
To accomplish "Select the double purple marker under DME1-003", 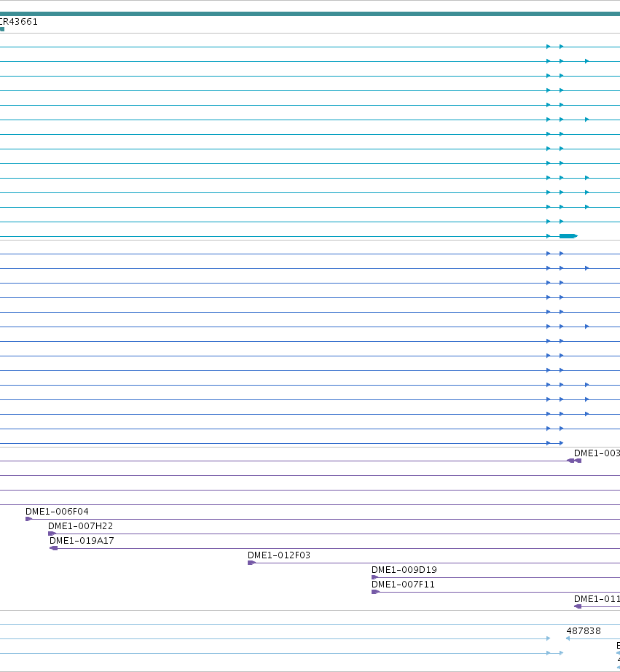I will [574, 461].
